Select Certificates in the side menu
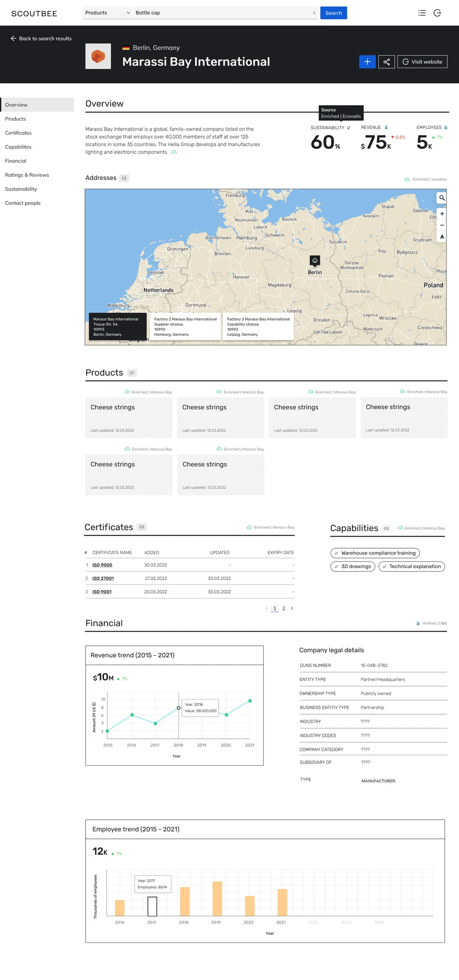 point(19,133)
